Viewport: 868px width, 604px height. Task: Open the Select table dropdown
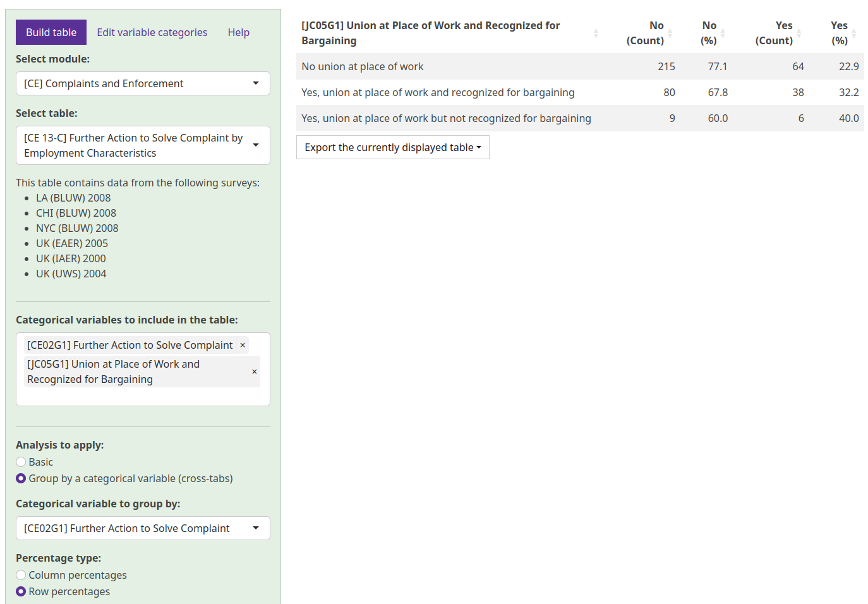point(143,145)
